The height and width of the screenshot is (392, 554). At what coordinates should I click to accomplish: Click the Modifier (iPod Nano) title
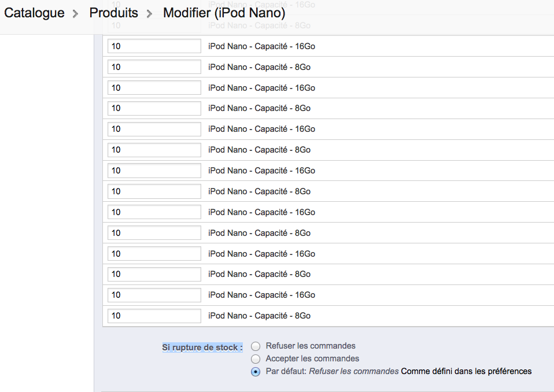pyautogui.click(x=224, y=13)
